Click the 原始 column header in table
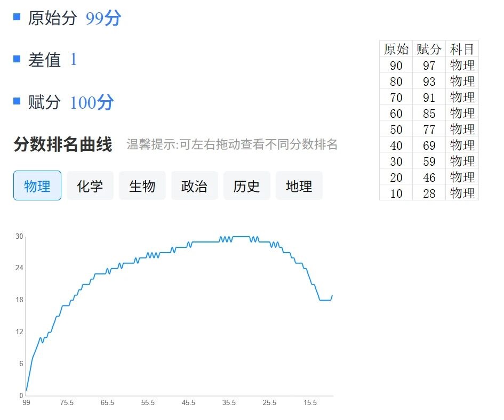This screenshot has width=504, height=420. [396, 50]
